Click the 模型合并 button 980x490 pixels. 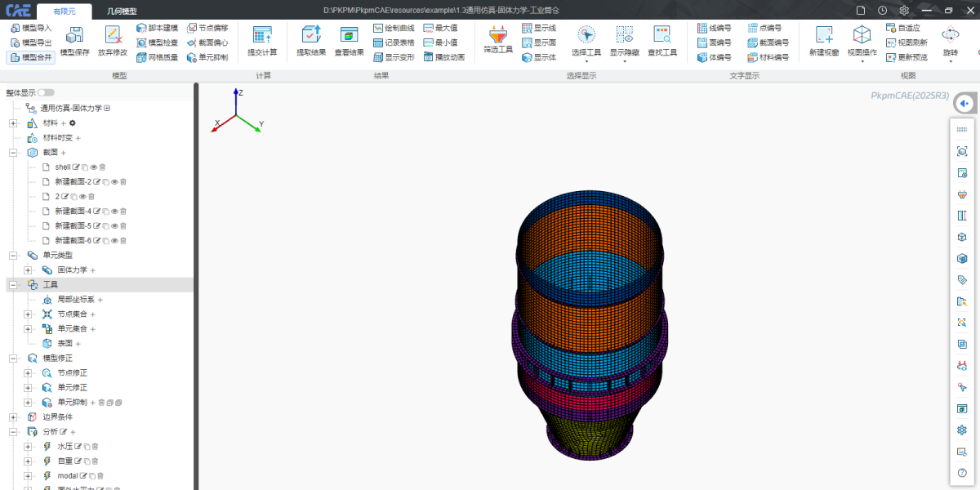(30, 57)
